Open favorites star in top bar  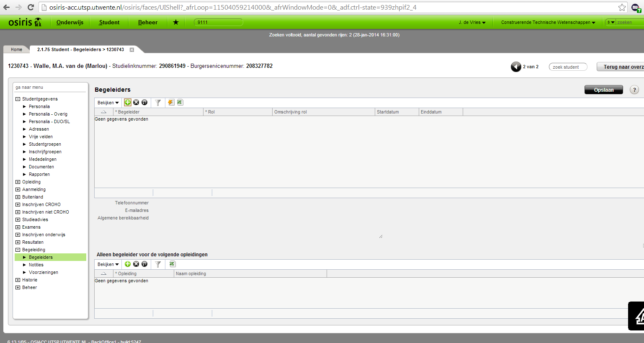(x=176, y=22)
